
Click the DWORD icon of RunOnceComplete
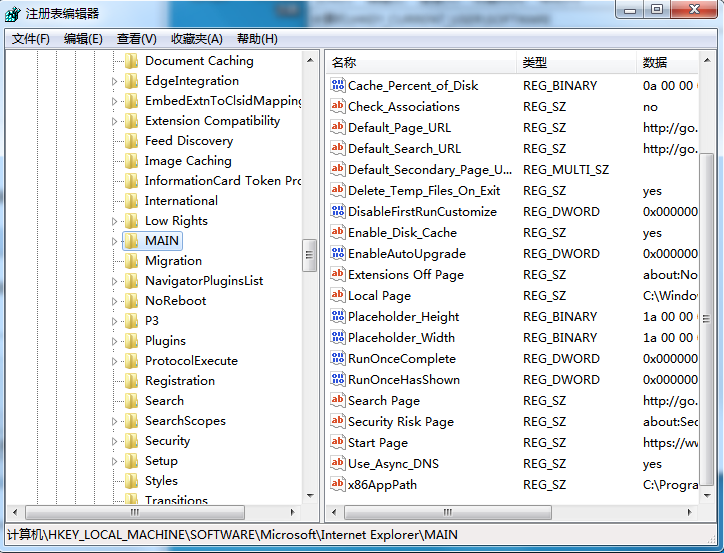pos(338,358)
